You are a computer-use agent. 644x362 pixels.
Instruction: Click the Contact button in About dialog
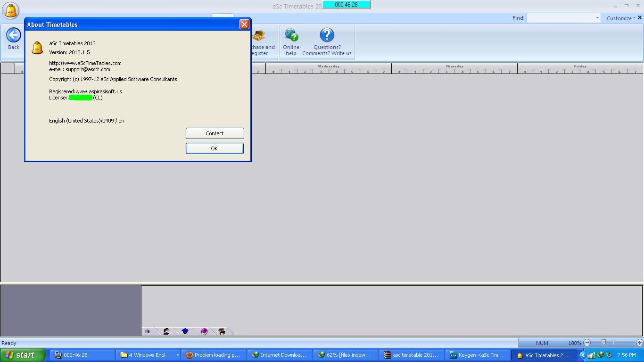pos(215,133)
